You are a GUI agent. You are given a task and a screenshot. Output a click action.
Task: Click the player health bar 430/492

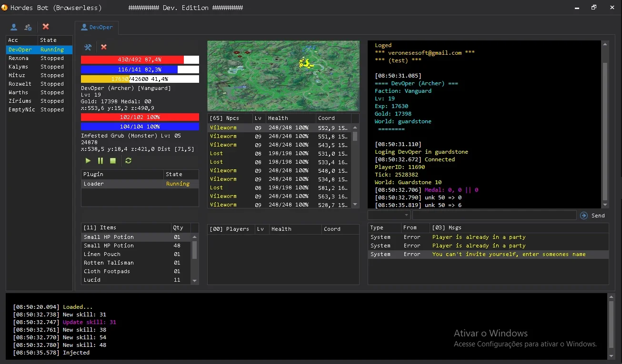pos(140,60)
